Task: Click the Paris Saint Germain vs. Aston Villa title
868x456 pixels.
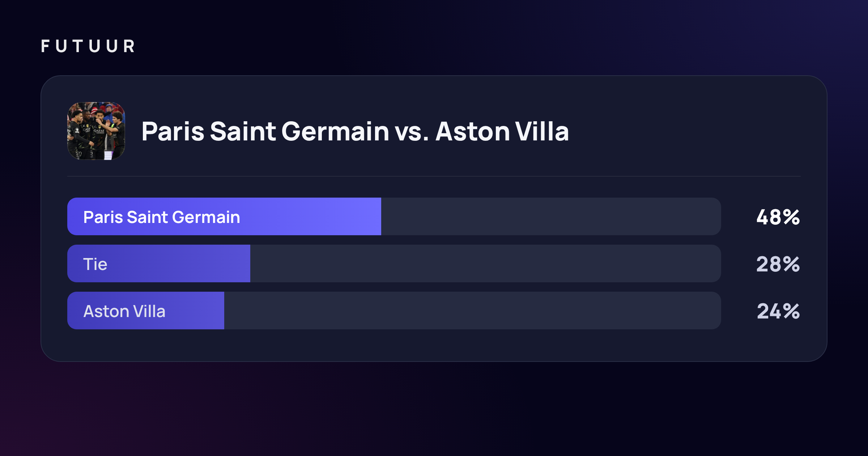Action: [x=355, y=131]
